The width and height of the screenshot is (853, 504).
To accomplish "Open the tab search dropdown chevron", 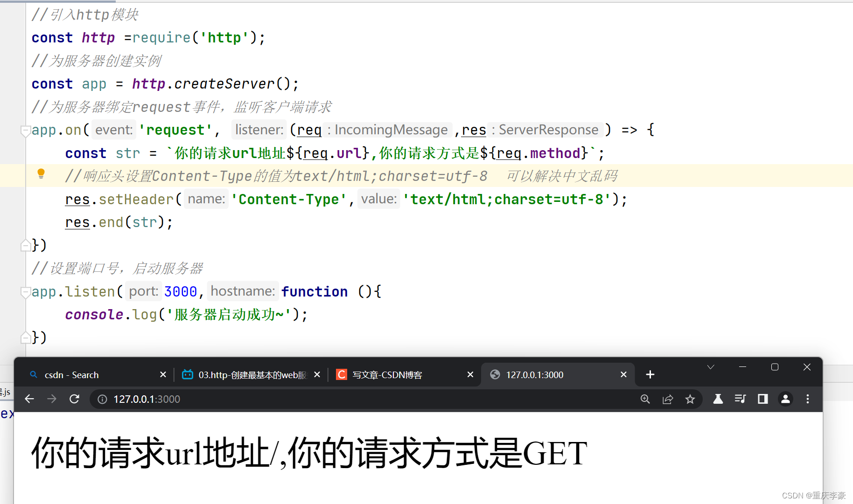I will coord(711,367).
